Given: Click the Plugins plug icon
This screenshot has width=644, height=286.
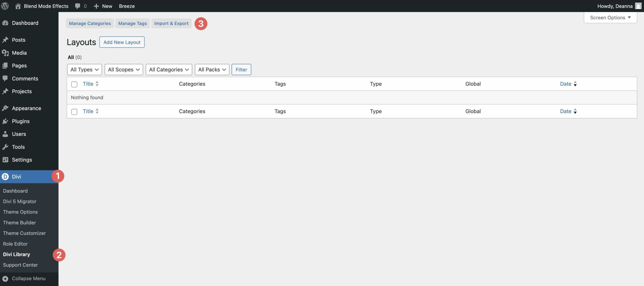Looking at the screenshot, I should 6,121.
